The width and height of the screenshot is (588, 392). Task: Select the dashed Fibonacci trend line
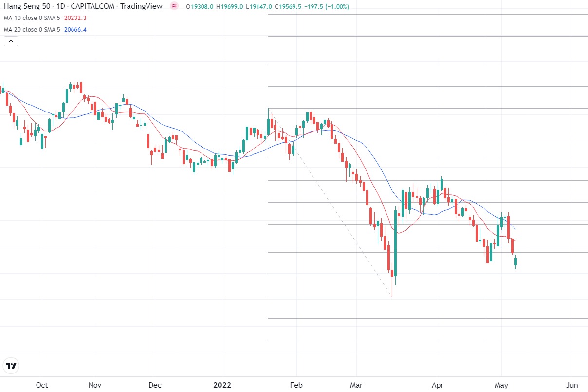coord(331,205)
